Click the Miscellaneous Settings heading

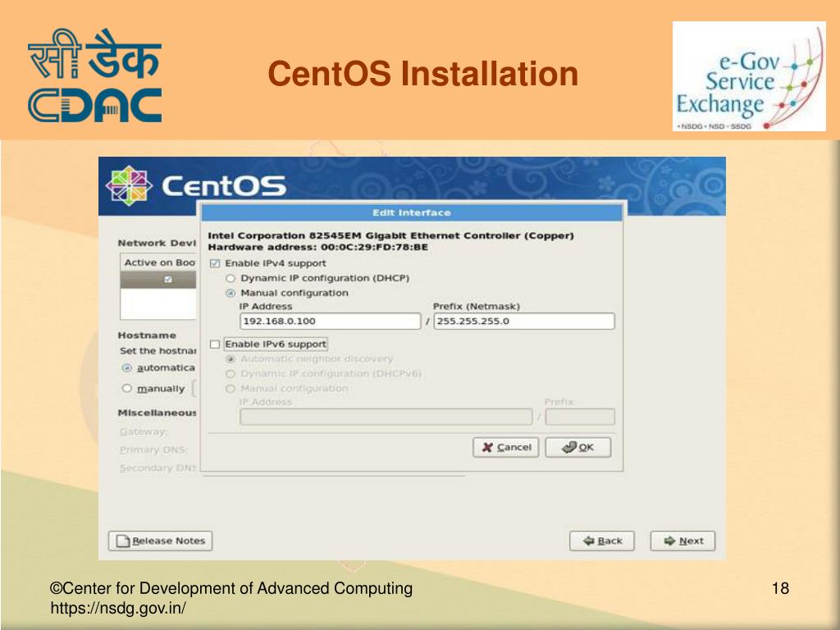[157, 413]
